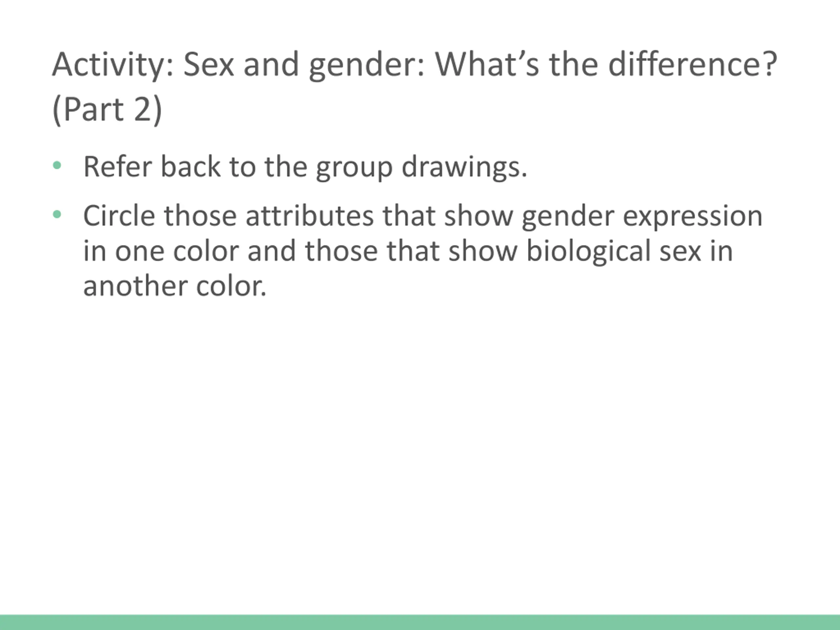Select the "Refer back to the group drawings." line
Viewport: 840px width, 630px height.
coord(305,167)
